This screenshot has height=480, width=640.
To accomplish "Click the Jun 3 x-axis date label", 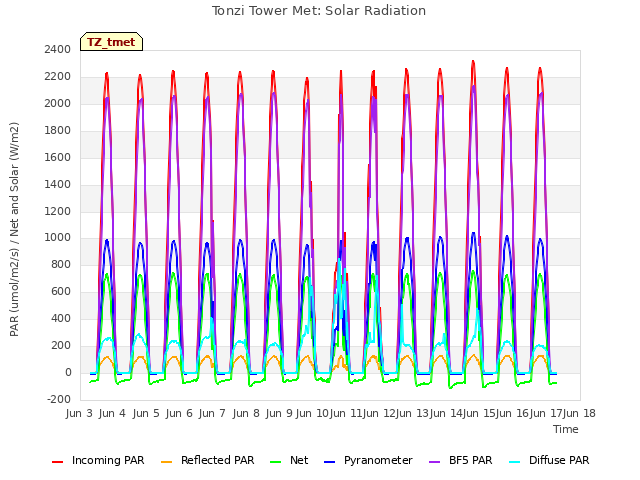I will click(79, 413).
